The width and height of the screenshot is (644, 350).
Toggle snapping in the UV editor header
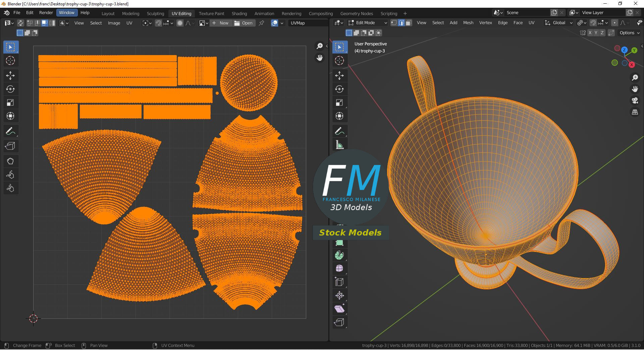(x=158, y=23)
